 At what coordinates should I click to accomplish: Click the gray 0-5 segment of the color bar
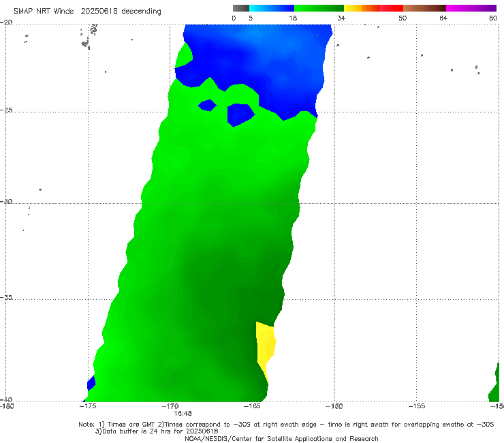click(x=241, y=8)
